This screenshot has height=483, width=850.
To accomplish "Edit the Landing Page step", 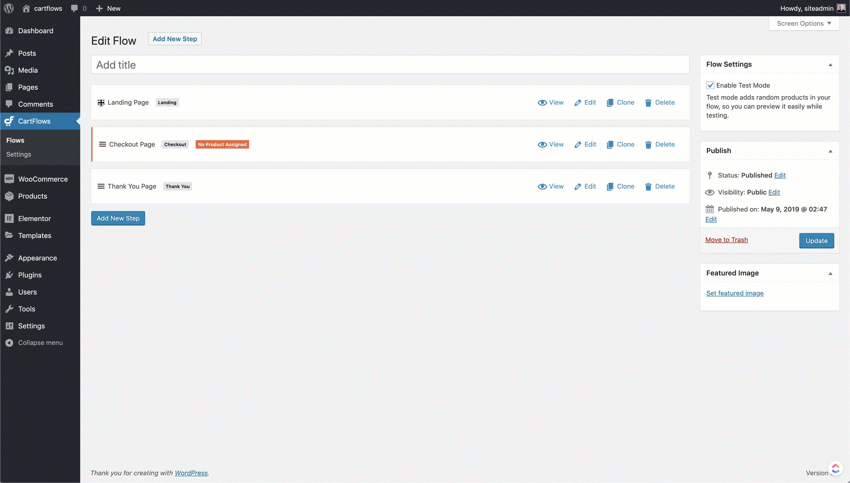I will [585, 102].
